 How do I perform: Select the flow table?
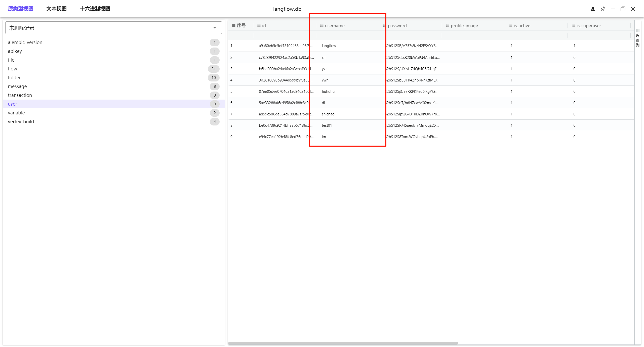tap(13, 69)
